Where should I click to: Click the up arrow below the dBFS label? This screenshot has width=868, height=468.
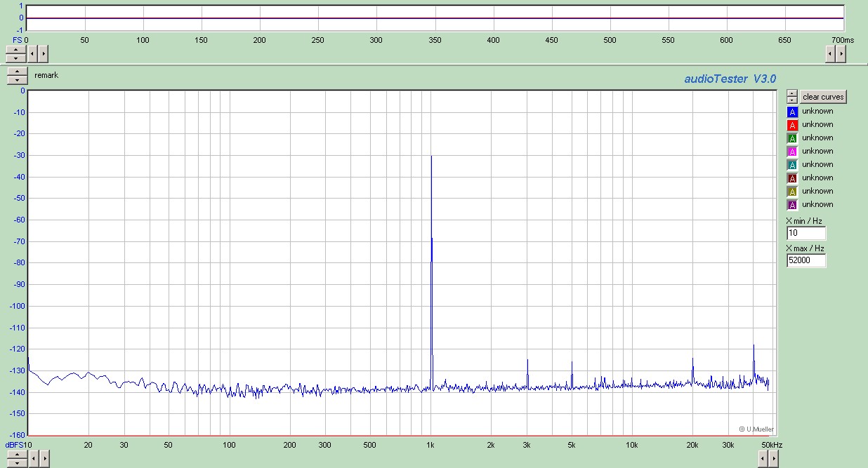[x=16, y=455]
